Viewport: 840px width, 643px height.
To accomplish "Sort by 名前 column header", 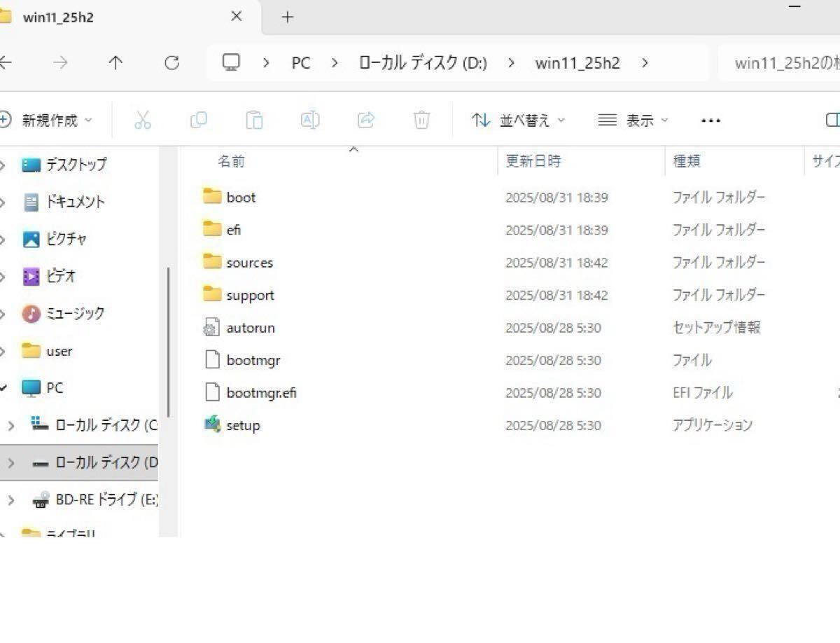I will pyautogui.click(x=231, y=161).
